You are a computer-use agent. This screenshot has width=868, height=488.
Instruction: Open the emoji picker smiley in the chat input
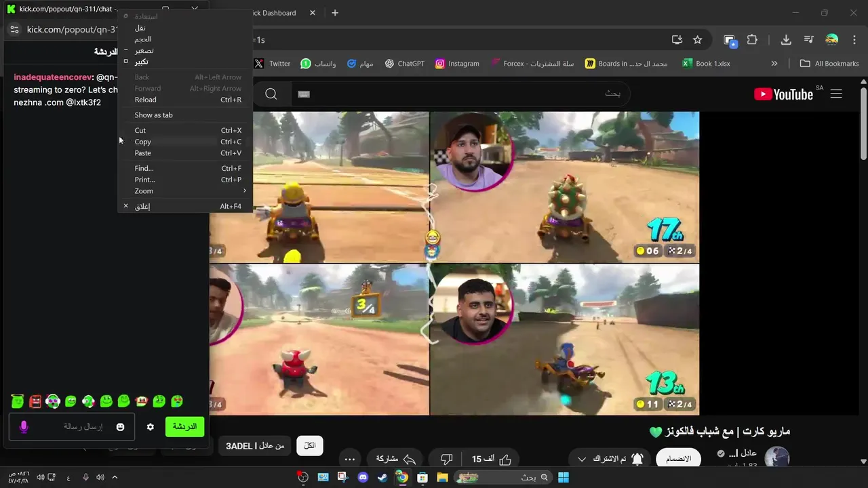point(120,427)
